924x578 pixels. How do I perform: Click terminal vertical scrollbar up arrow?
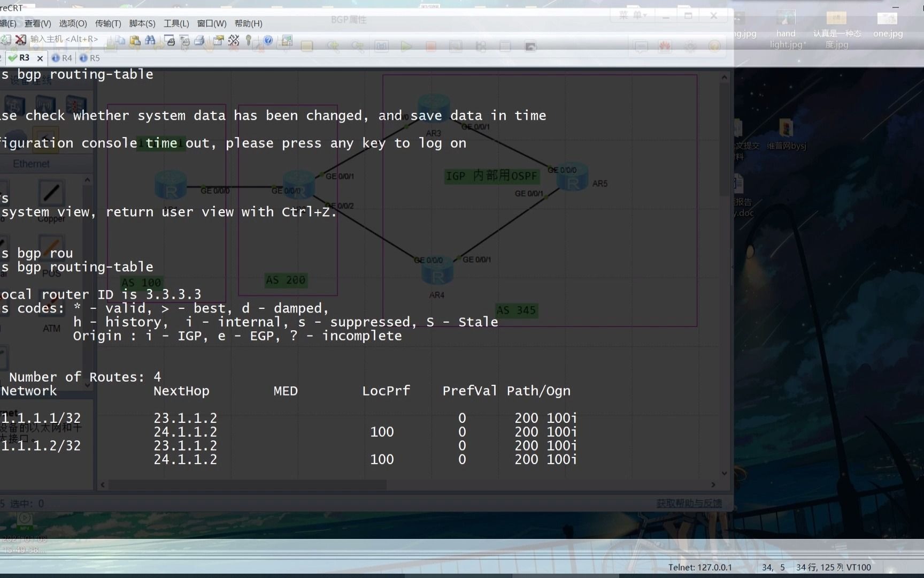(x=725, y=77)
